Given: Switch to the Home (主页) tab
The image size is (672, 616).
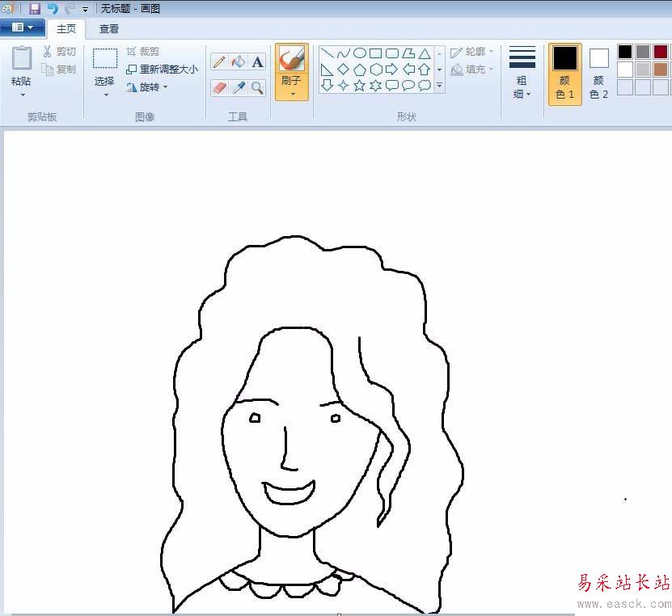Looking at the screenshot, I should pyautogui.click(x=66, y=29).
